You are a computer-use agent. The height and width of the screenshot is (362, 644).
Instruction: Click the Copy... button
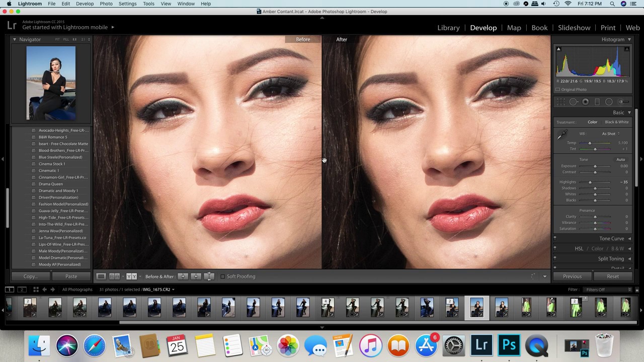[x=30, y=277]
